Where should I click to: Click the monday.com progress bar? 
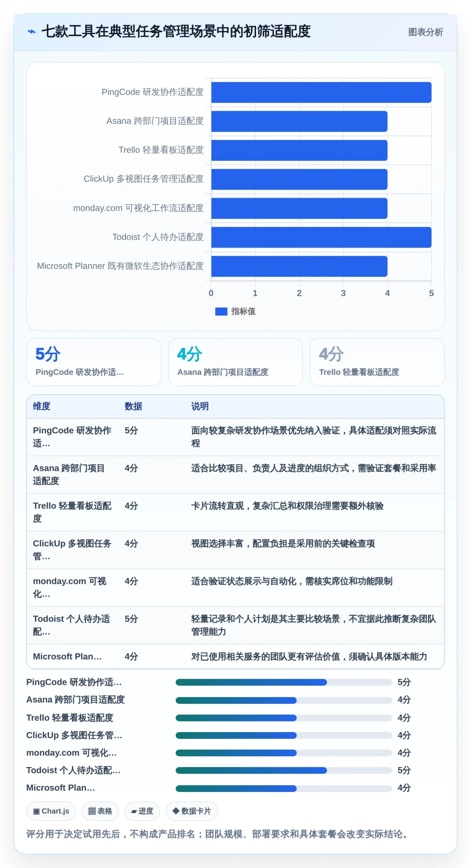284,753
